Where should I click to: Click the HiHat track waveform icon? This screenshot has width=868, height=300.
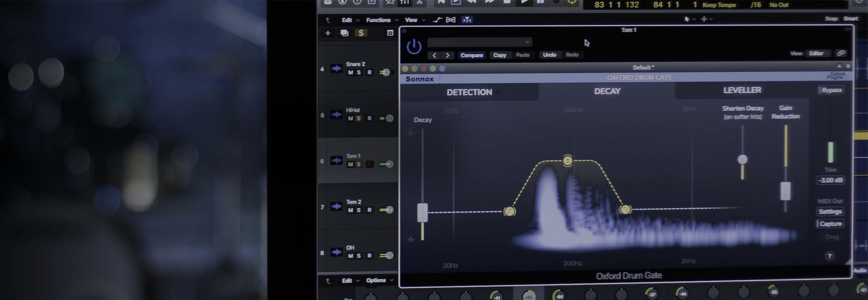click(336, 114)
